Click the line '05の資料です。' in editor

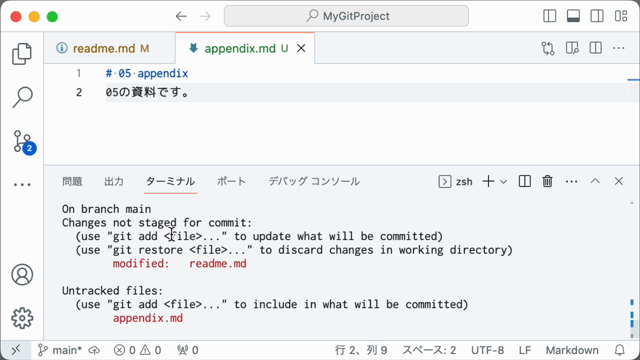tap(148, 92)
